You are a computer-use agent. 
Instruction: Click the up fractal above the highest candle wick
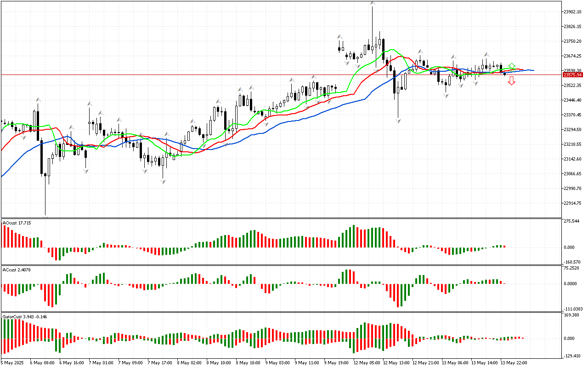coord(373,4)
